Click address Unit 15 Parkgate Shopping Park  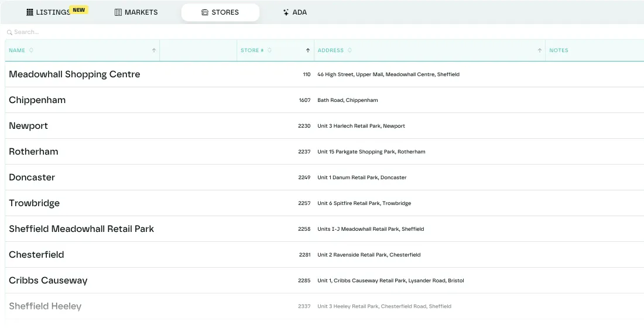click(x=371, y=152)
